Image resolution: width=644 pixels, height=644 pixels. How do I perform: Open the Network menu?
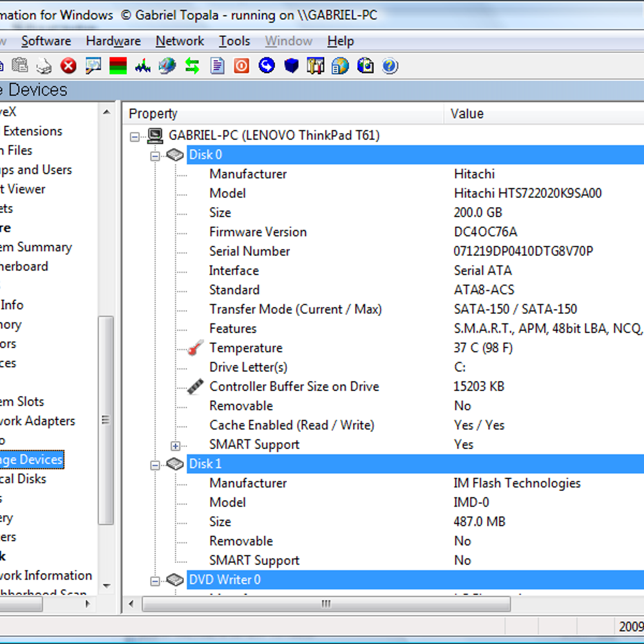180,41
